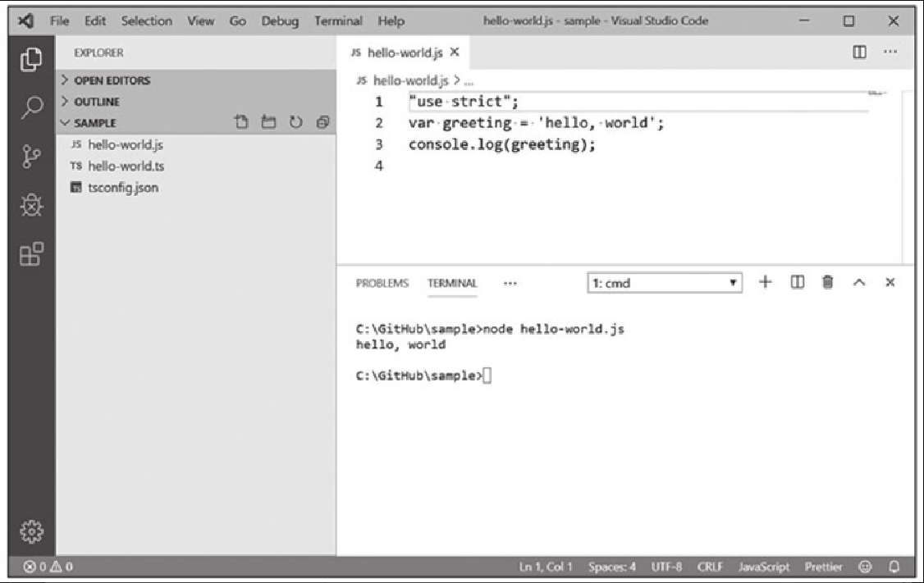Open the Extensions view
The height and width of the screenshot is (583, 924).
pos(31,254)
